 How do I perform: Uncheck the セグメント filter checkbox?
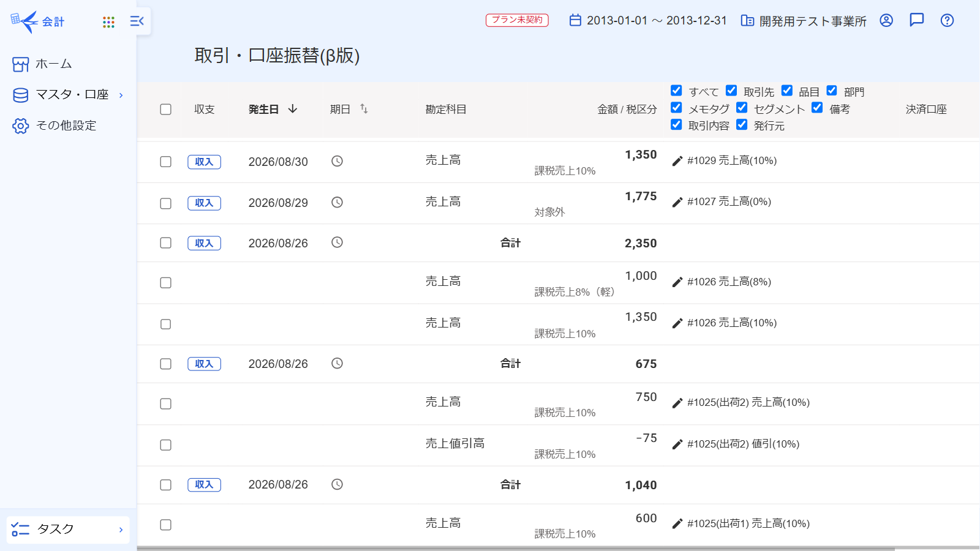click(742, 108)
